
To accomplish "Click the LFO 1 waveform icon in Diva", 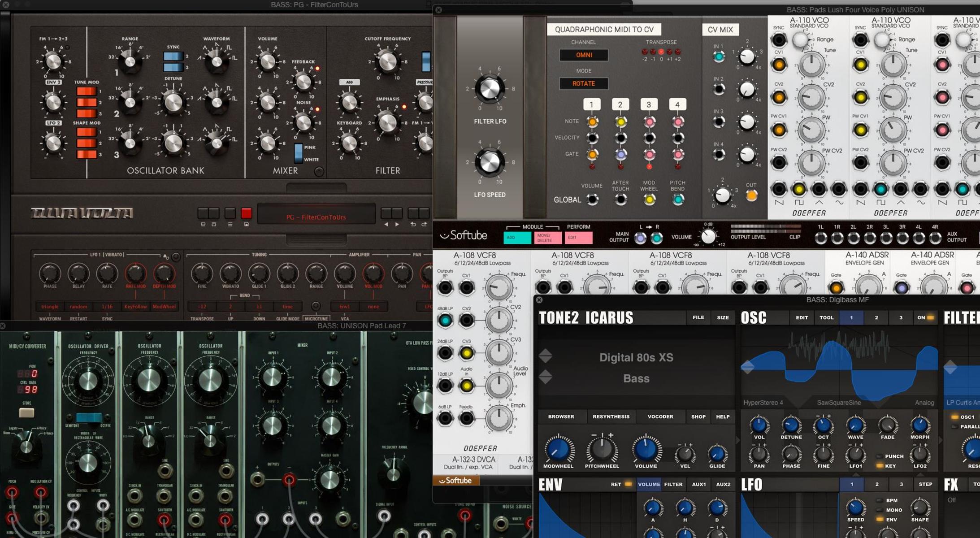I will pos(166,257).
